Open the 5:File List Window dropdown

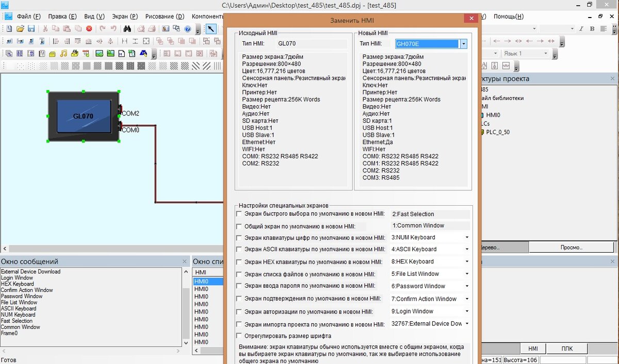point(467,274)
